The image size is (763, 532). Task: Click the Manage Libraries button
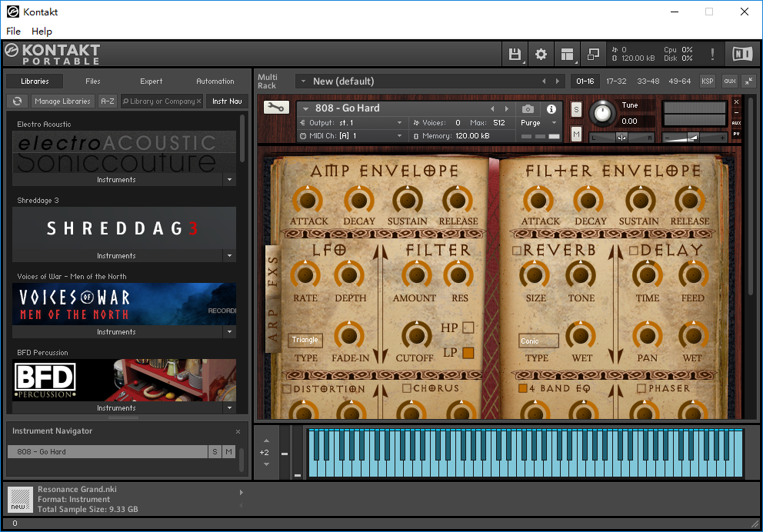coord(62,101)
